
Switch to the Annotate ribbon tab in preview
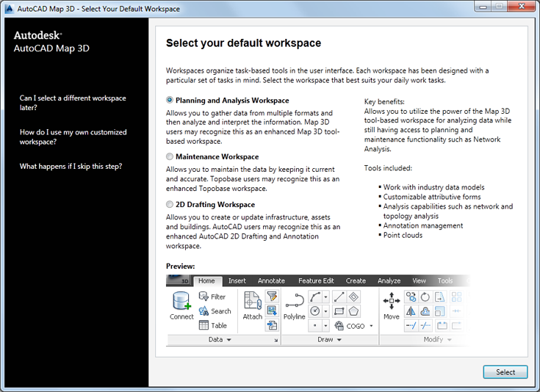point(271,281)
